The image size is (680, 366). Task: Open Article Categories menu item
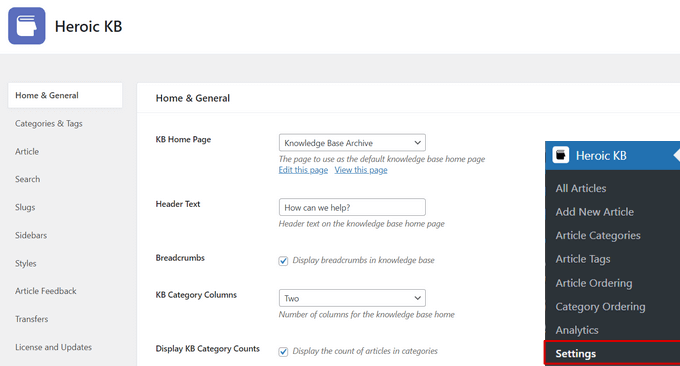598,235
